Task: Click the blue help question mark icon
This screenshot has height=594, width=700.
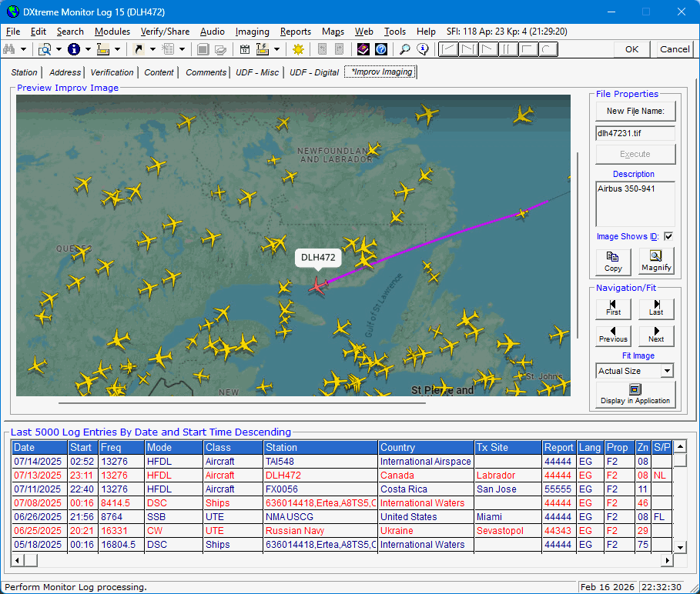Action: point(381,49)
